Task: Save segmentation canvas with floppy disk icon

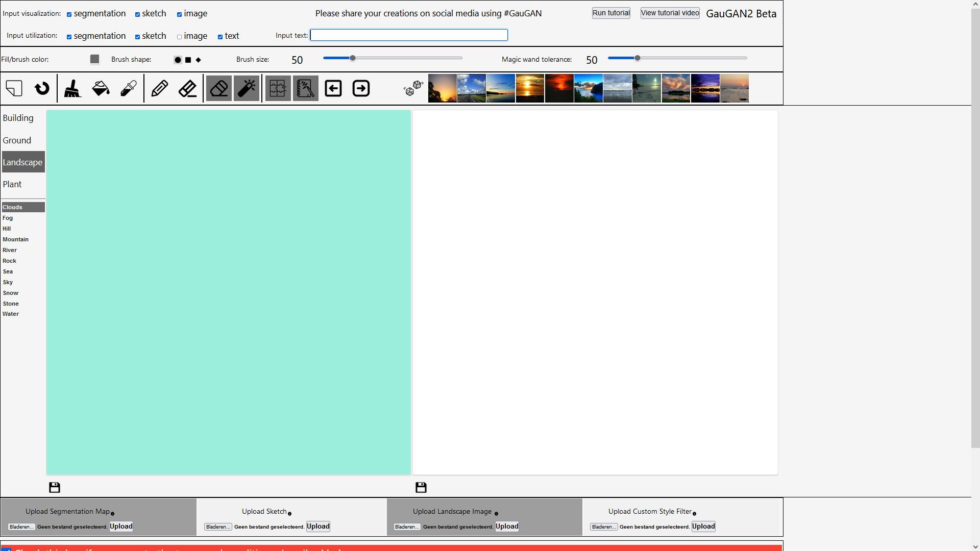Action: click(55, 487)
